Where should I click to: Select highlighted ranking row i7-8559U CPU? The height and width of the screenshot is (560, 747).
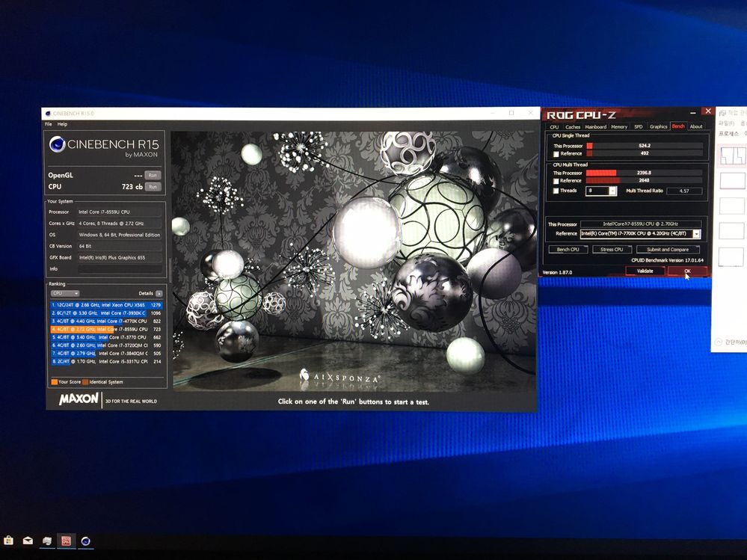coord(106,330)
